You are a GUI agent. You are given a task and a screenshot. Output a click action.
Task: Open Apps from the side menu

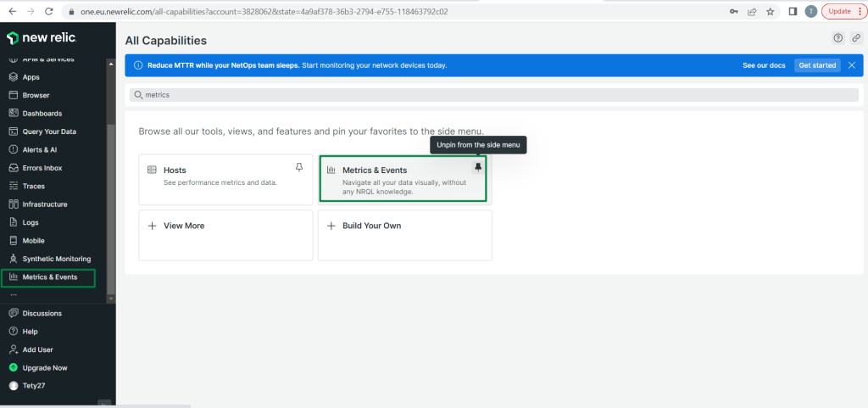[31, 77]
